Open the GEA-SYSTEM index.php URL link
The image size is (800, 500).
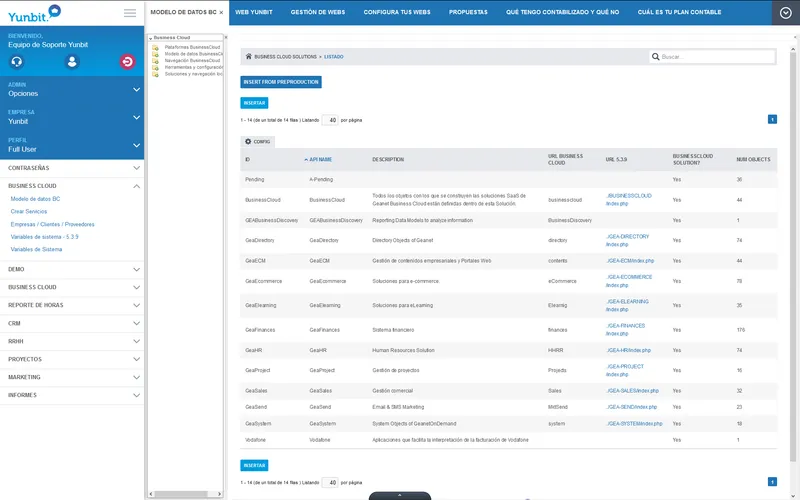(x=634, y=424)
